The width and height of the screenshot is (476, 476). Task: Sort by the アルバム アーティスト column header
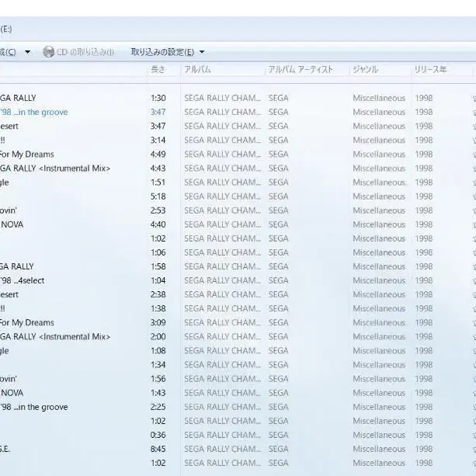click(x=301, y=70)
